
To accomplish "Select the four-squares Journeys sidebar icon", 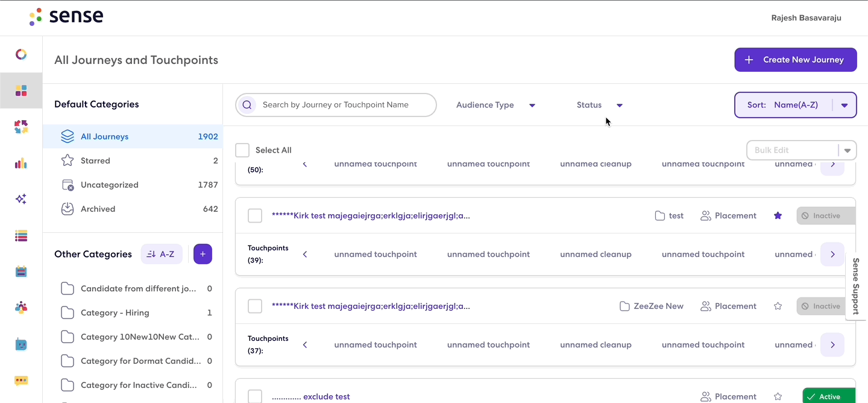I will pyautogui.click(x=21, y=90).
